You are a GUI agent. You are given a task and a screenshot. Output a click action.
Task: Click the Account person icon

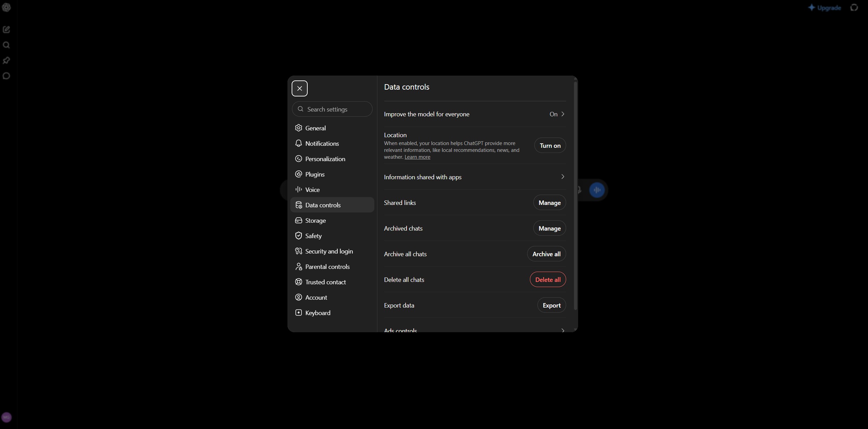[x=298, y=297]
